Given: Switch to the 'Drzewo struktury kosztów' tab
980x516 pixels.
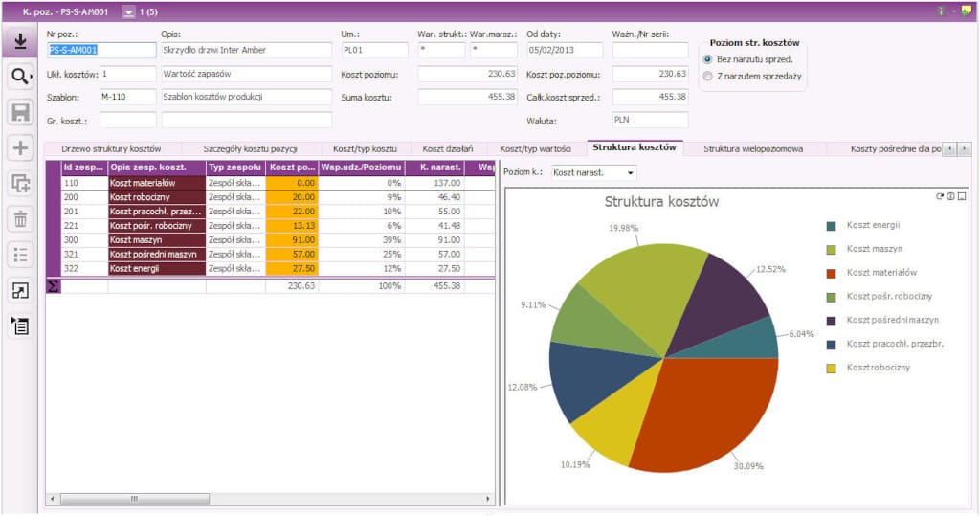Looking at the screenshot, I should pos(111,149).
